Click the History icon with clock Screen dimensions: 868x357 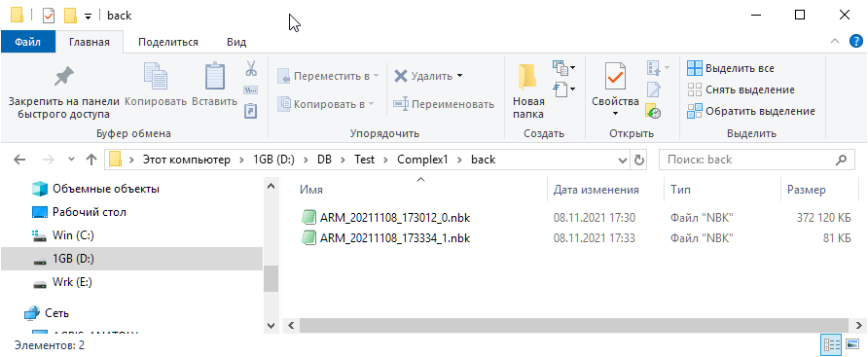point(653,111)
